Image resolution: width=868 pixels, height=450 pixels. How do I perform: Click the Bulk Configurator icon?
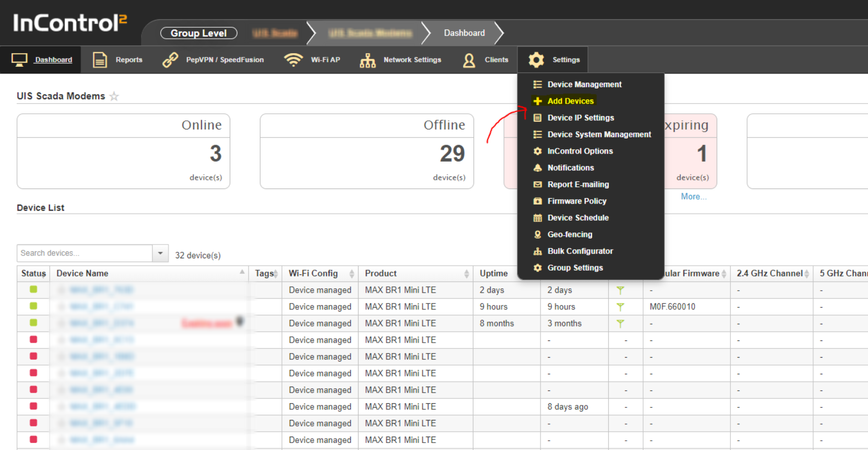(x=537, y=251)
